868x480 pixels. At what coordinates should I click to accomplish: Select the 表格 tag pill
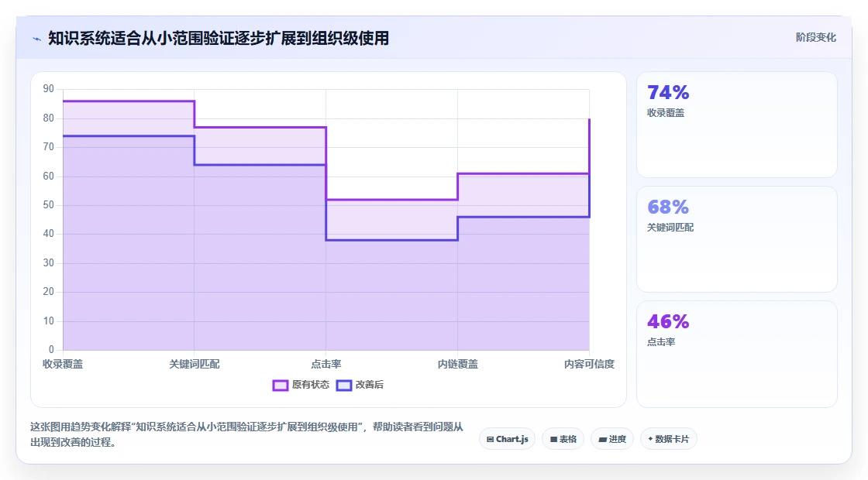pyautogui.click(x=563, y=439)
